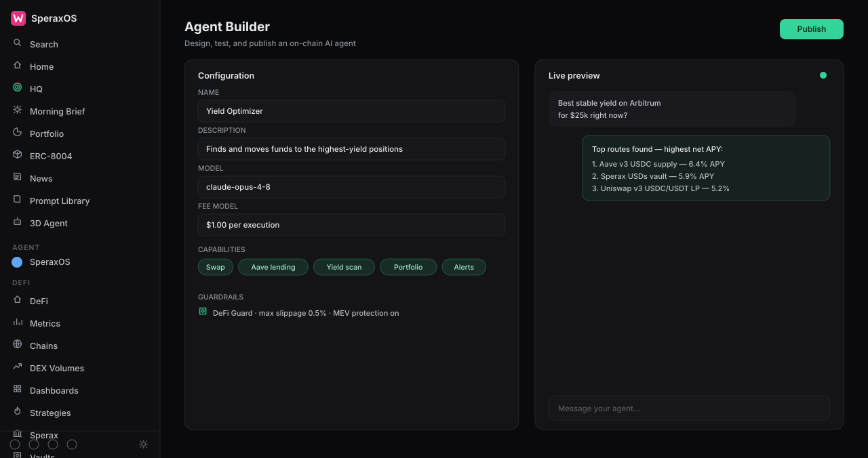Click the DEX Volumes trend icon
Image resolution: width=868 pixels, height=458 pixels.
coord(17,367)
